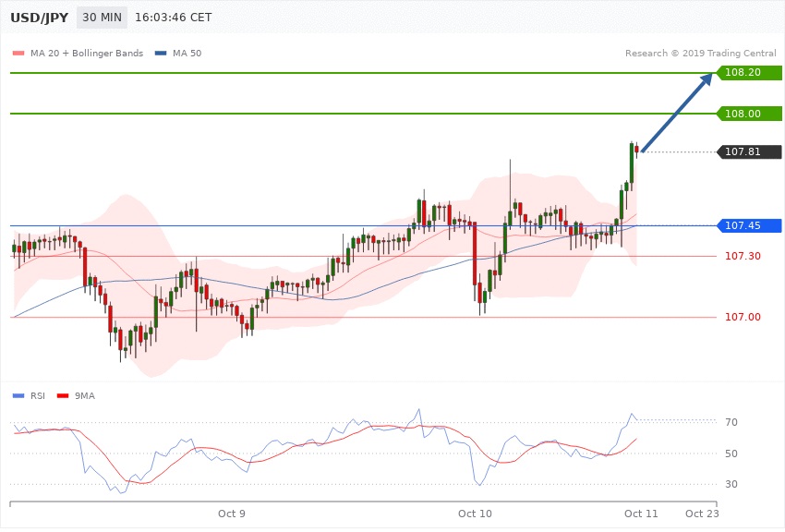Click the blue RSI legend swatch
785x532 pixels.
(x=18, y=396)
